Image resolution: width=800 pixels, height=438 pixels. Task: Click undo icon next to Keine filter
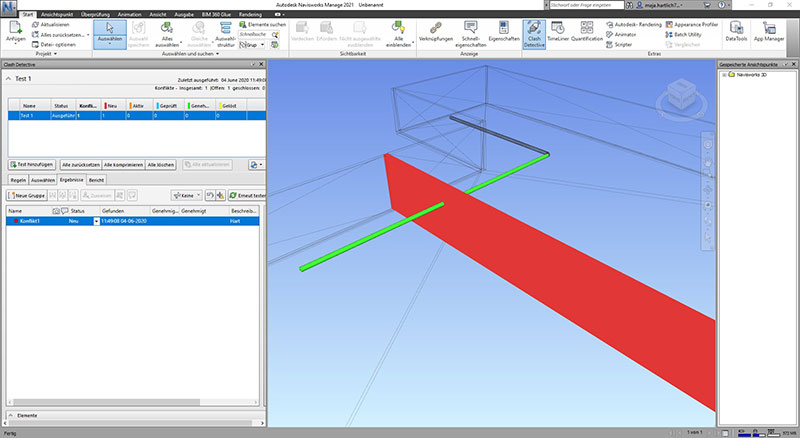click(x=210, y=196)
